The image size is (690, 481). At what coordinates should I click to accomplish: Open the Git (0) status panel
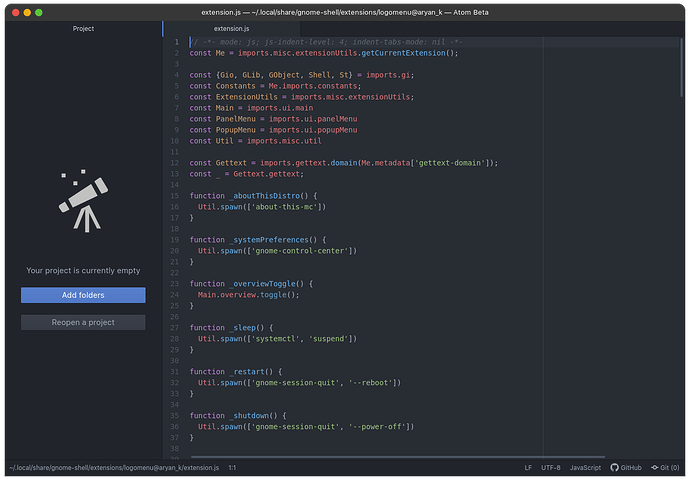pos(664,467)
